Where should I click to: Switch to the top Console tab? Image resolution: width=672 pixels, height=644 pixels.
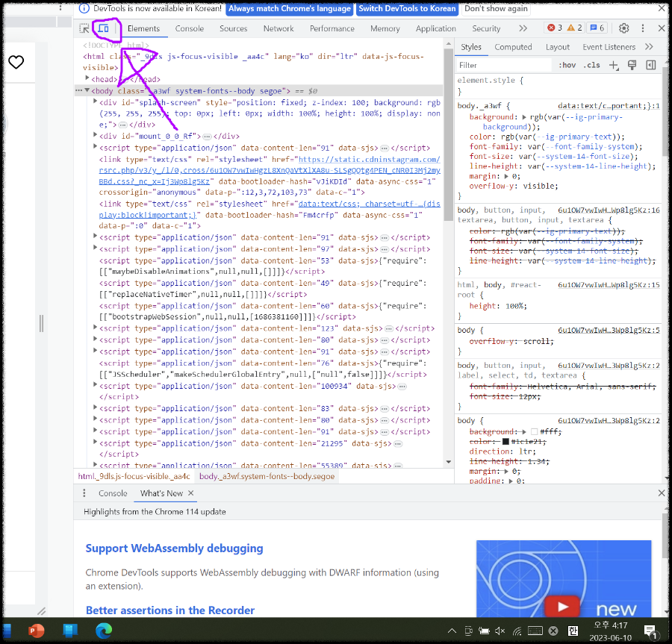click(190, 28)
